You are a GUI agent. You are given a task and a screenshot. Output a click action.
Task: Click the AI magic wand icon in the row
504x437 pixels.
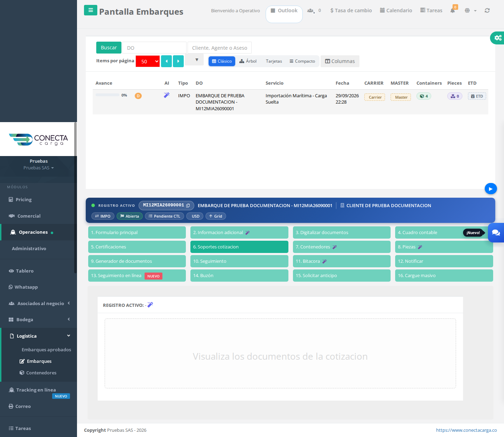pyautogui.click(x=167, y=95)
